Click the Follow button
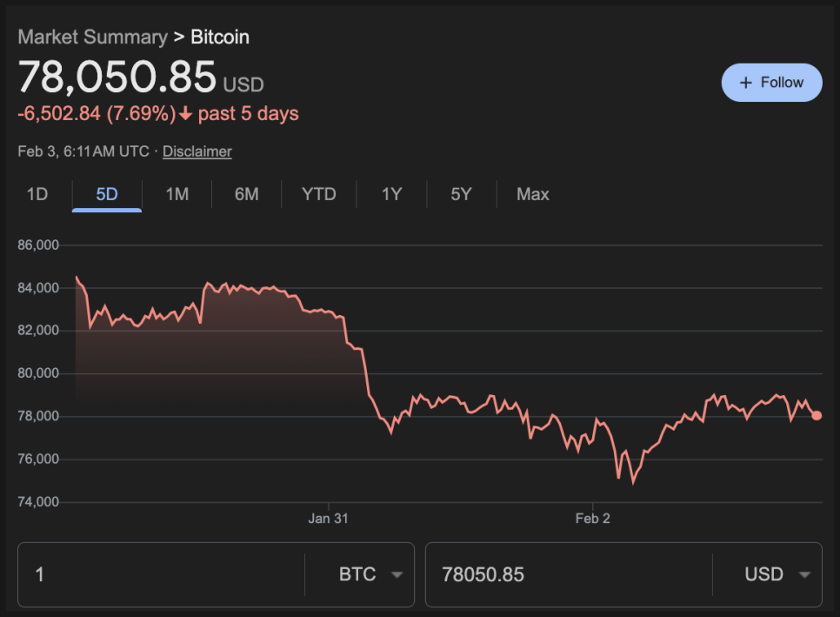Screen dimensions: 840x617 point(772,83)
